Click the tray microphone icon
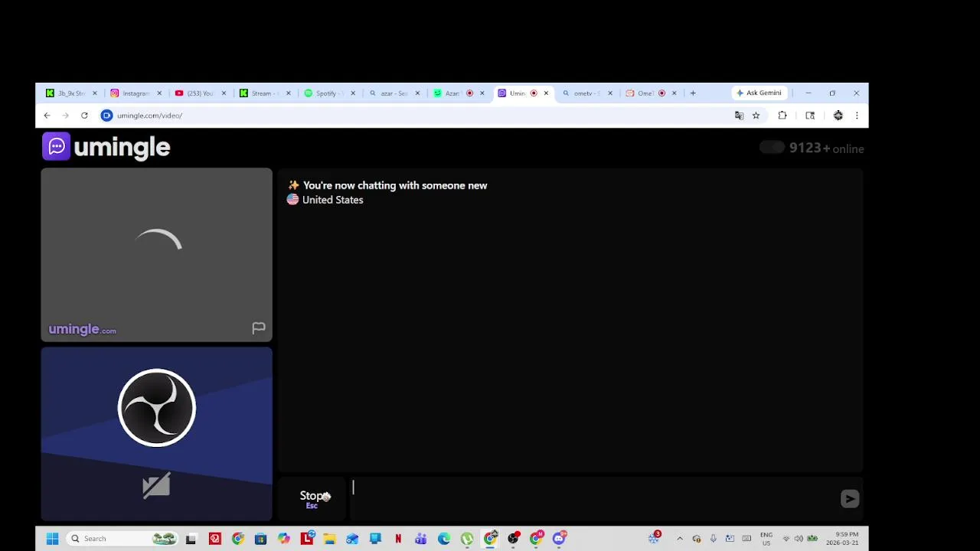This screenshot has height=551, width=980. [713, 539]
